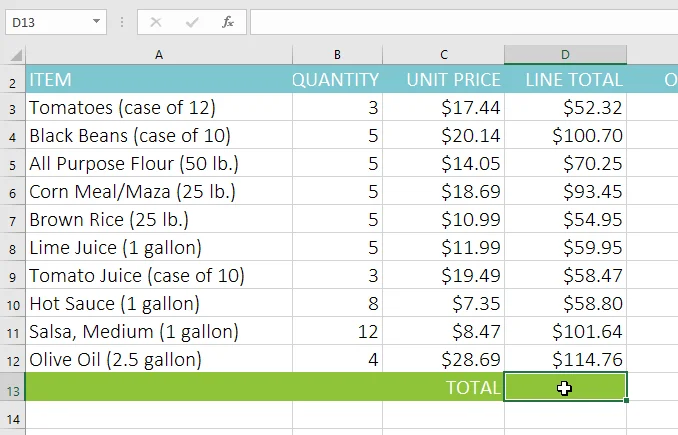
Task: Click the quantity 12 cell for Salsa
Action: coord(337,331)
